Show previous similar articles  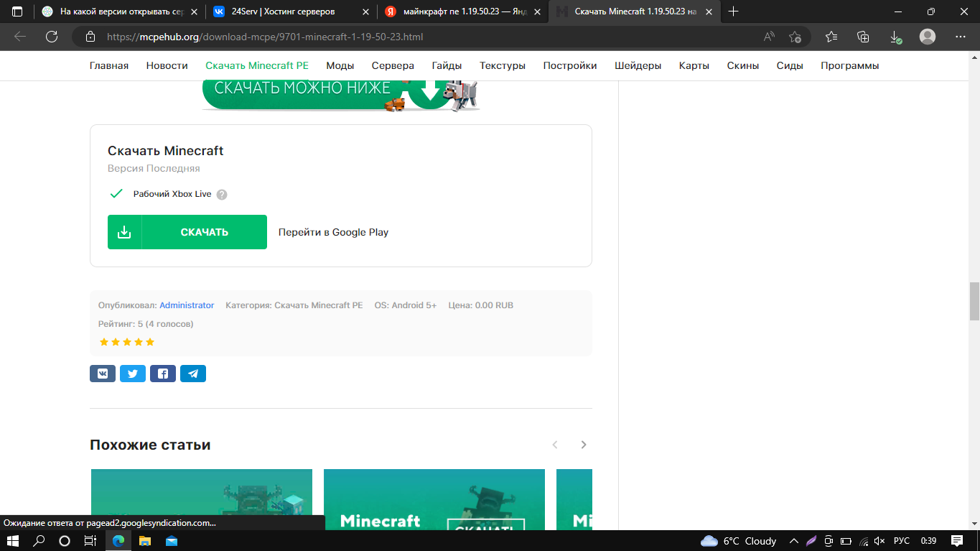(555, 445)
